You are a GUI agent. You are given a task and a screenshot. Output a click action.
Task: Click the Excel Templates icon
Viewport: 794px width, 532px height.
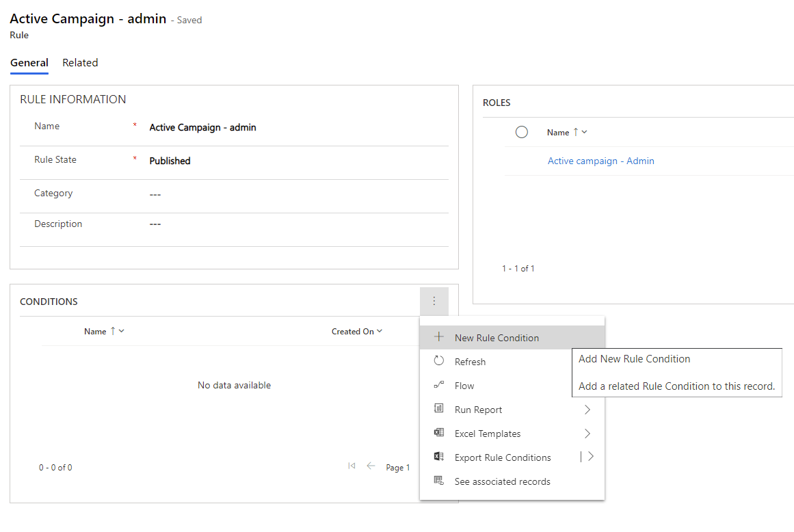(439, 433)
